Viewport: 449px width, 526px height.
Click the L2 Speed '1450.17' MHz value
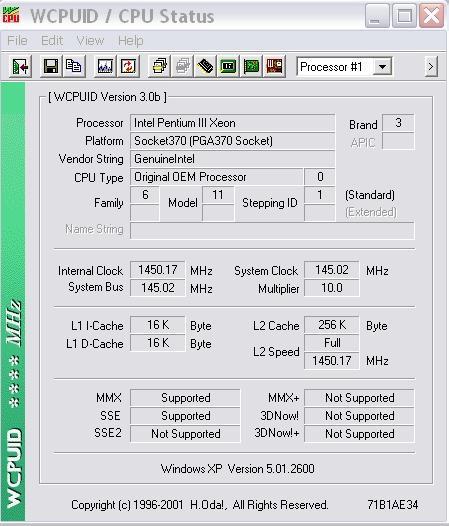332,361
